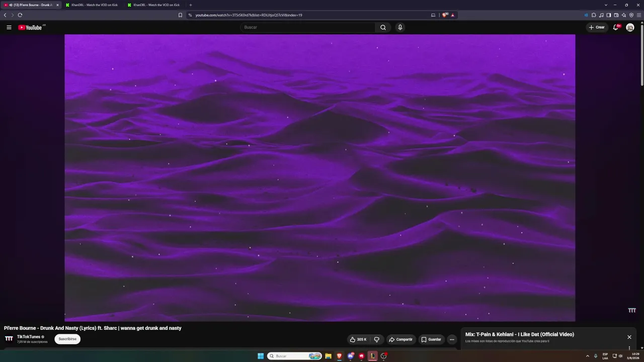
Task: Open the ESP LAA language switcher
Action: pyautogui.click(x=605, y=356)
